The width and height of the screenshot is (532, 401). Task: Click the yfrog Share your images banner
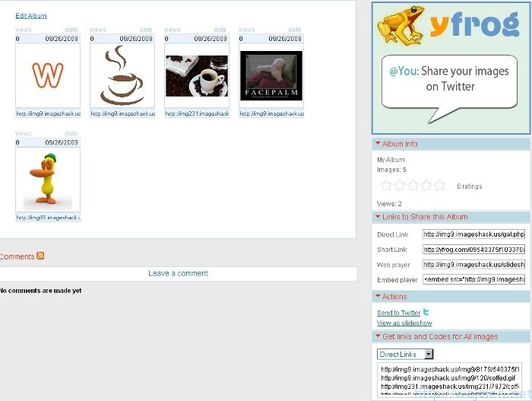(451, 68)
